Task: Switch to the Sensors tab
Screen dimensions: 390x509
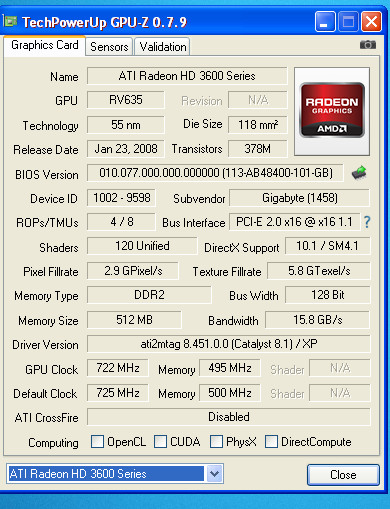Action: (x=109, y=47)
